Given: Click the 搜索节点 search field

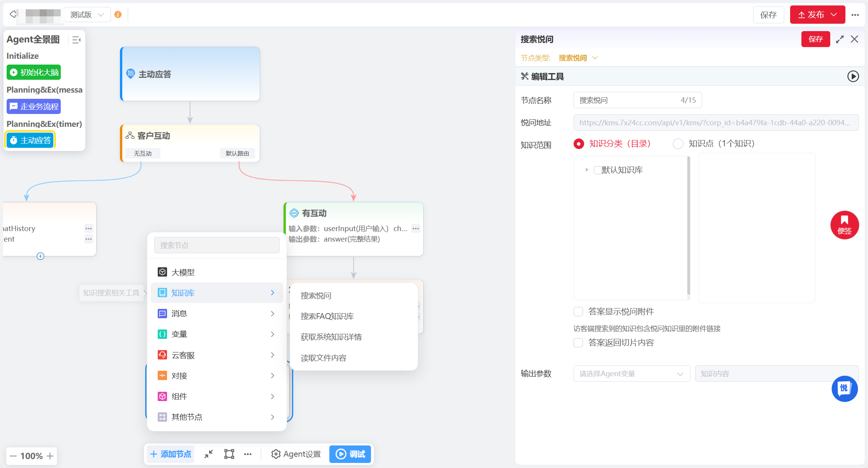Looking at the screenshot, I should [217, 245].
